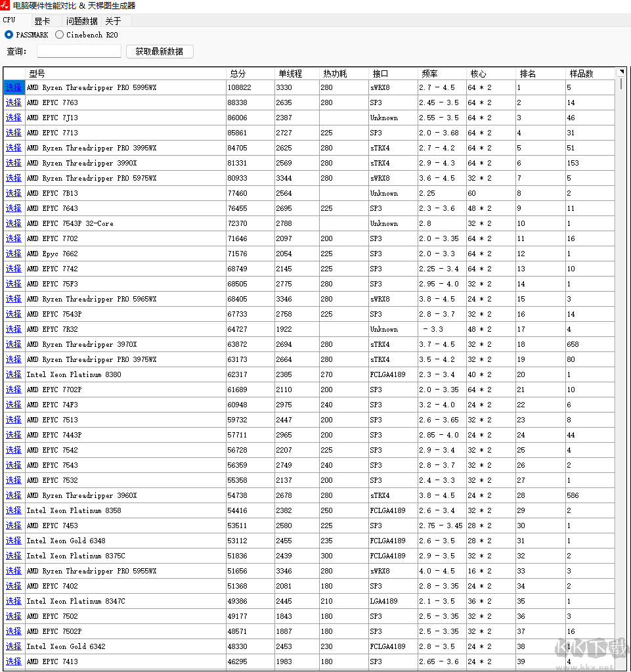Click the 排名 column header

tap(540, 74)
